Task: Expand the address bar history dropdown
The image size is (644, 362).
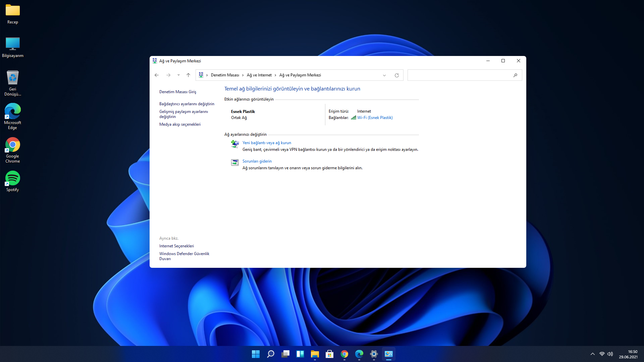Action: coord(384,75)
